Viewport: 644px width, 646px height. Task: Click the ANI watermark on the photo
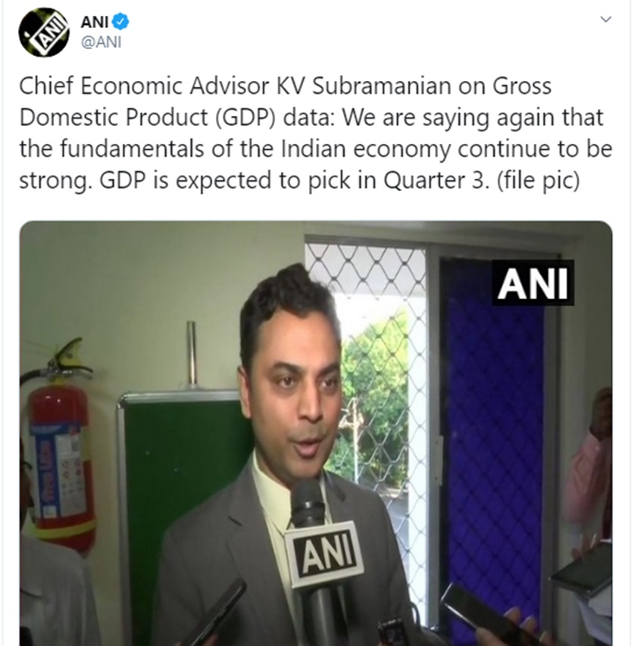pyautogui.click(x=533, y=283)
